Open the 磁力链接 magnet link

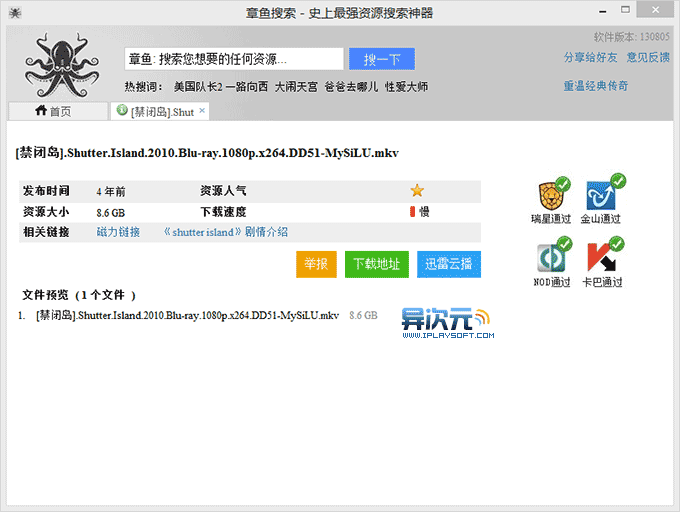pyautogui.click(x=118, y=232)
